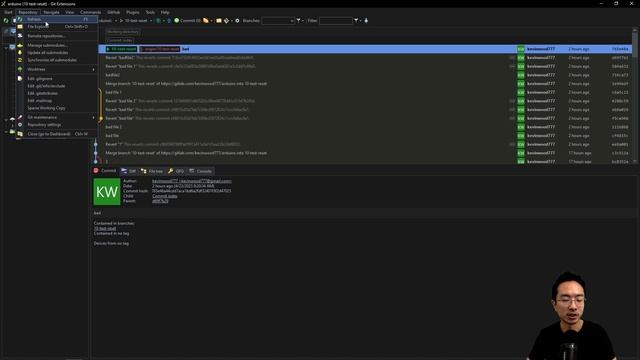Click the 'origin/10-test-reset' remote branch label

pos(160,49)
